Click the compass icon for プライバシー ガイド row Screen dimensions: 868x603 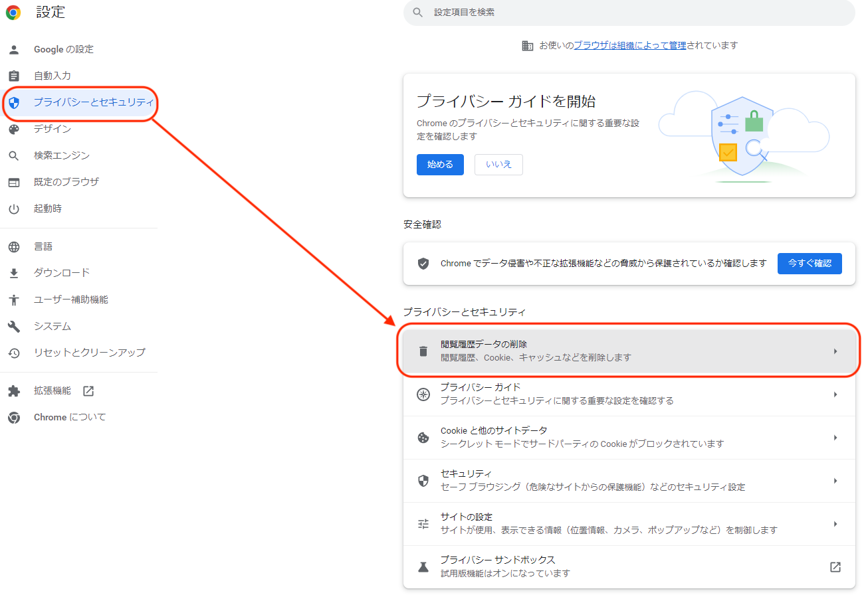pos(423,394)
